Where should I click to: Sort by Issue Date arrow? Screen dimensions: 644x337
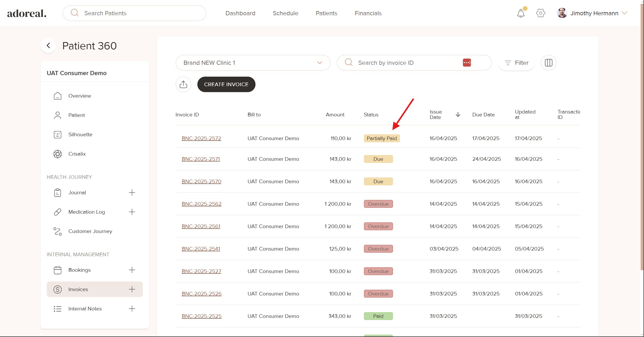458,115
